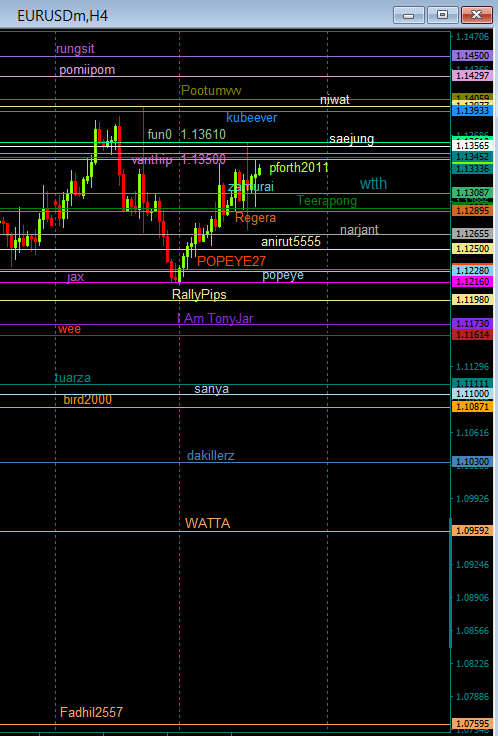Click the 1.10300 price tag

[472, 462]
